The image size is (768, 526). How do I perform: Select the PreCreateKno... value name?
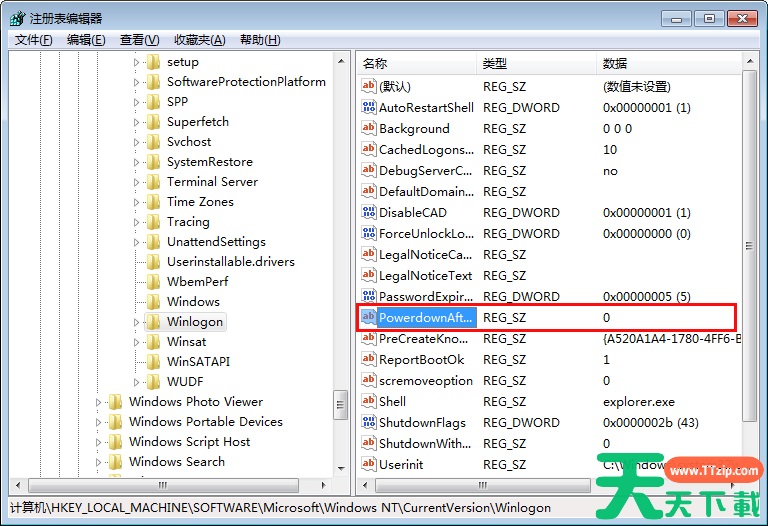click(423, 338)
